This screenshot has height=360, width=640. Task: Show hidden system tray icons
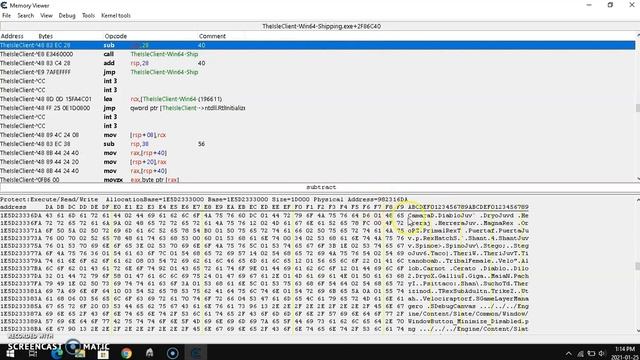(x=569, y=353)
